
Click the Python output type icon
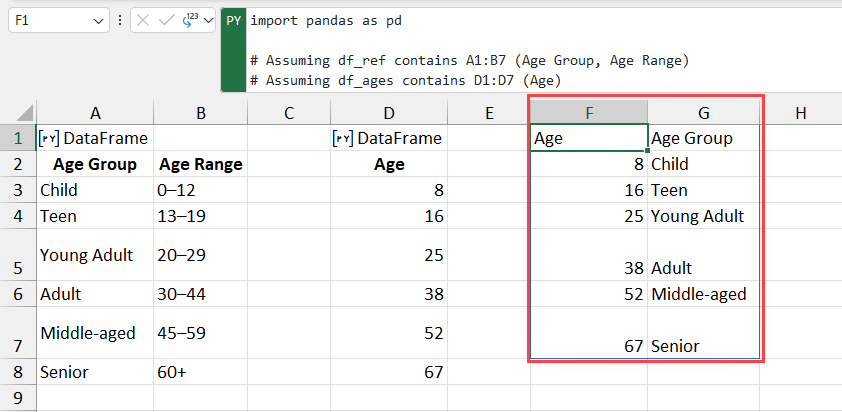point(190,21)
